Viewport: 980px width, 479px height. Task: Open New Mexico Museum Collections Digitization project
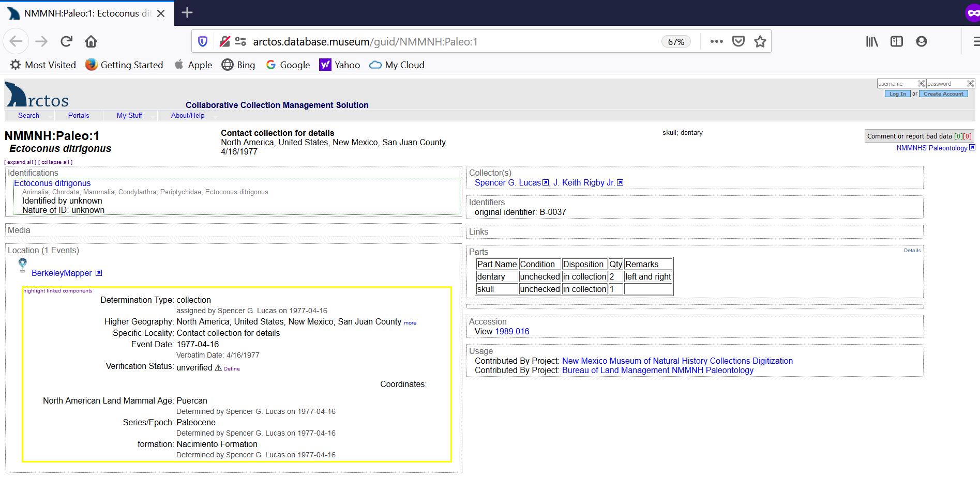pos(677,361)
